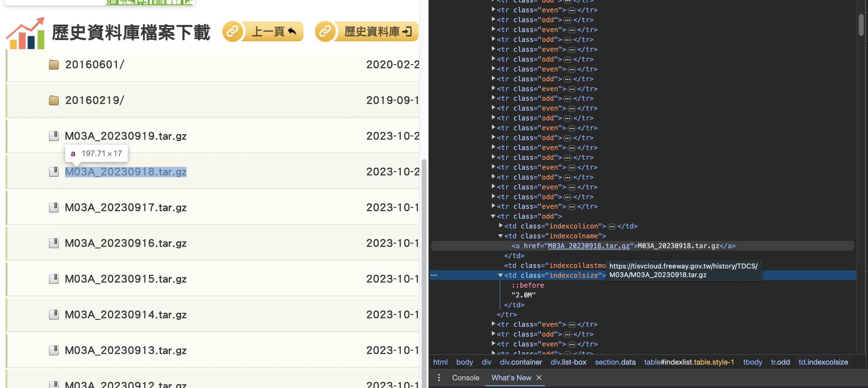Click the ellipsis beside selected td row

pyautogui.click(x=434, y=275)
